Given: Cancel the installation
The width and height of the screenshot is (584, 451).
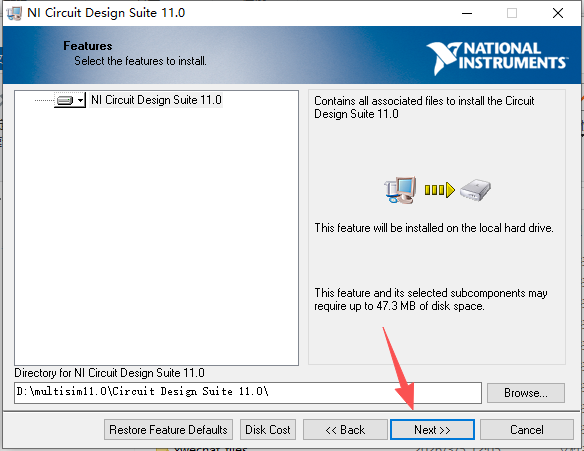Looking at the screenshot, I should 527,430.
